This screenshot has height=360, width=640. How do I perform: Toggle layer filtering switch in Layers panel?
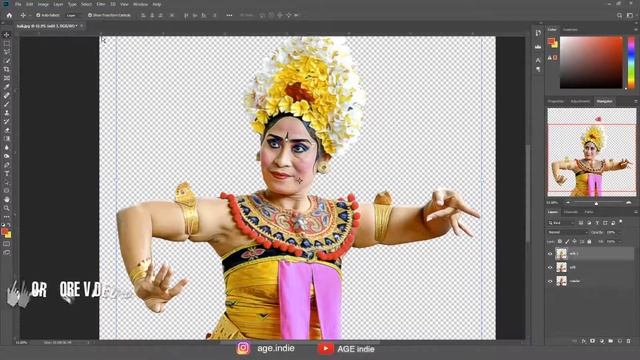click(x=621, y=221)
